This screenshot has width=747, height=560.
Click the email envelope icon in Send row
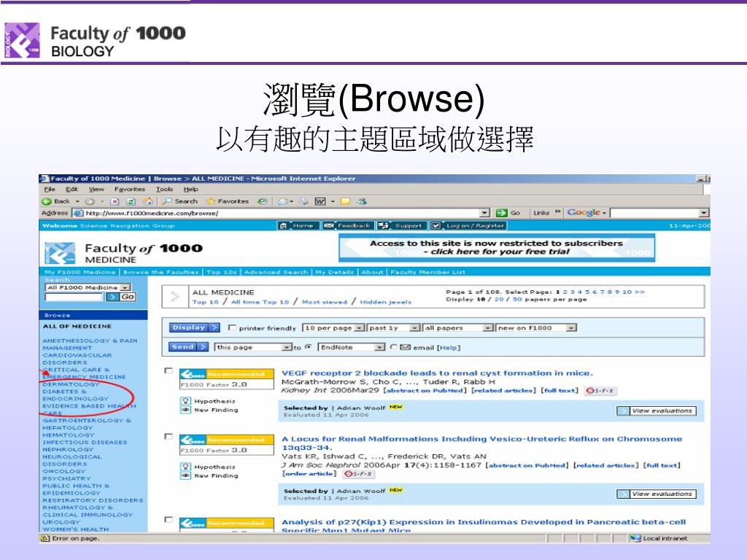406,347
